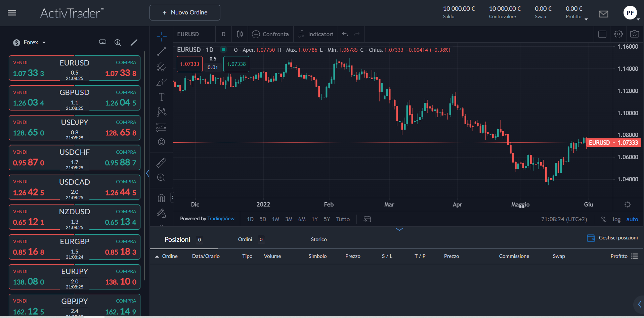Image resolution: width=644 pixels, height=318 pixels.
Task: Toggle auto scale mode
Action: [632, 219]
